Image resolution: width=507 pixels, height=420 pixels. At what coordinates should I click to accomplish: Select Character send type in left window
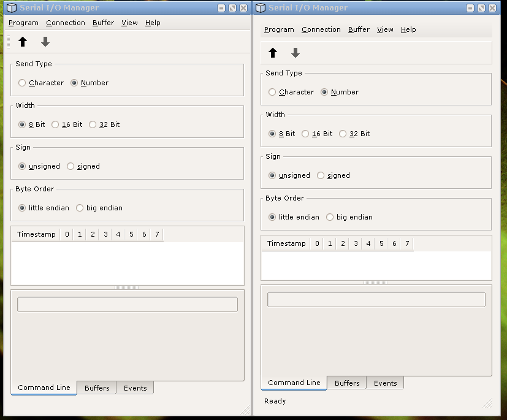[x=41, y=83]
